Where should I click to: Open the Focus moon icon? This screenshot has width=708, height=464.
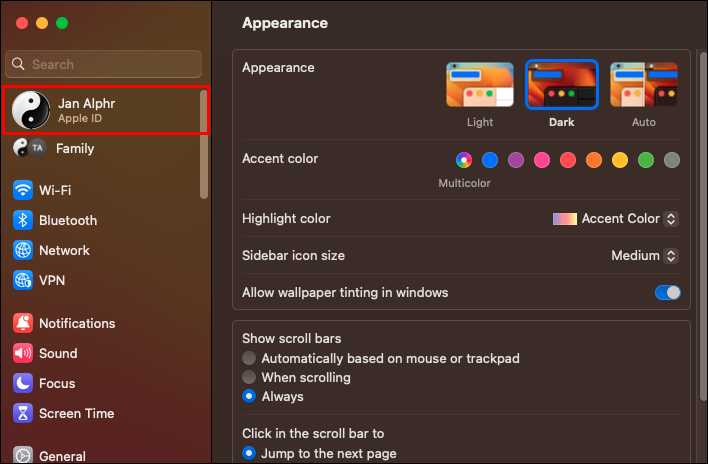pyautogui.click(x=23, y=383)
